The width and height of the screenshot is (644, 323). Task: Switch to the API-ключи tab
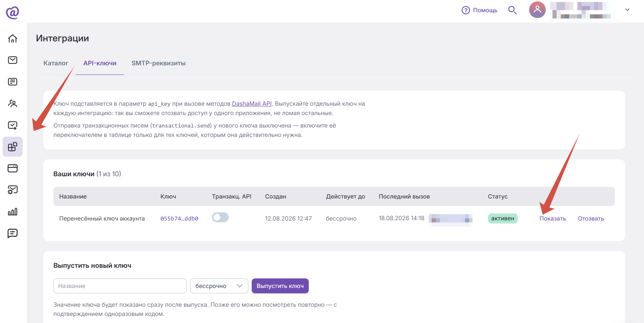[100, 63]
